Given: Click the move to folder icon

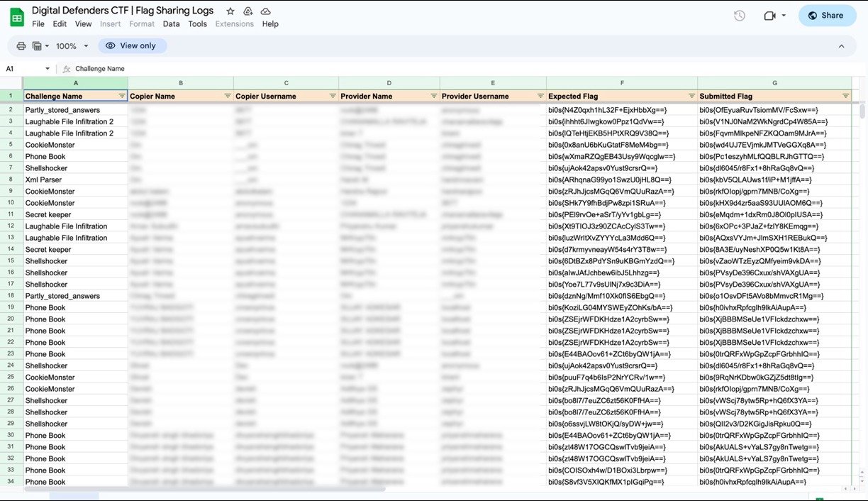Looking at the screenshot, I should click(x=247, y=11).
